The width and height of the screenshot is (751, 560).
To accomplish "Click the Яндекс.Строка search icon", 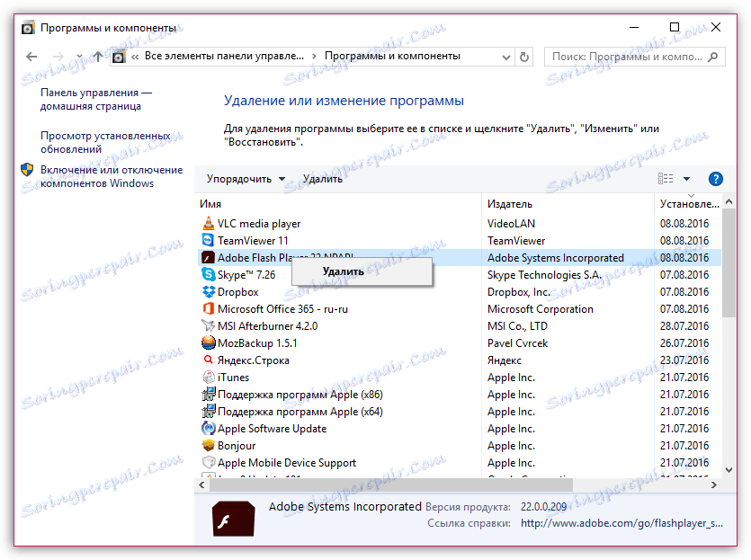I will tap(209, 360).
